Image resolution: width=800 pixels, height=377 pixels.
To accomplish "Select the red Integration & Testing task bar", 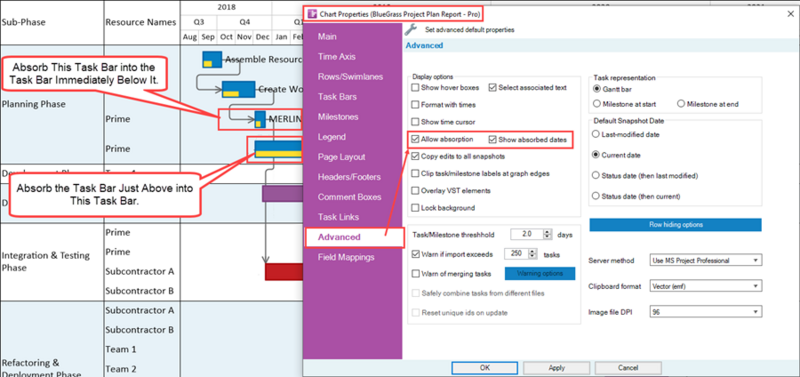I will coord(284,272).
